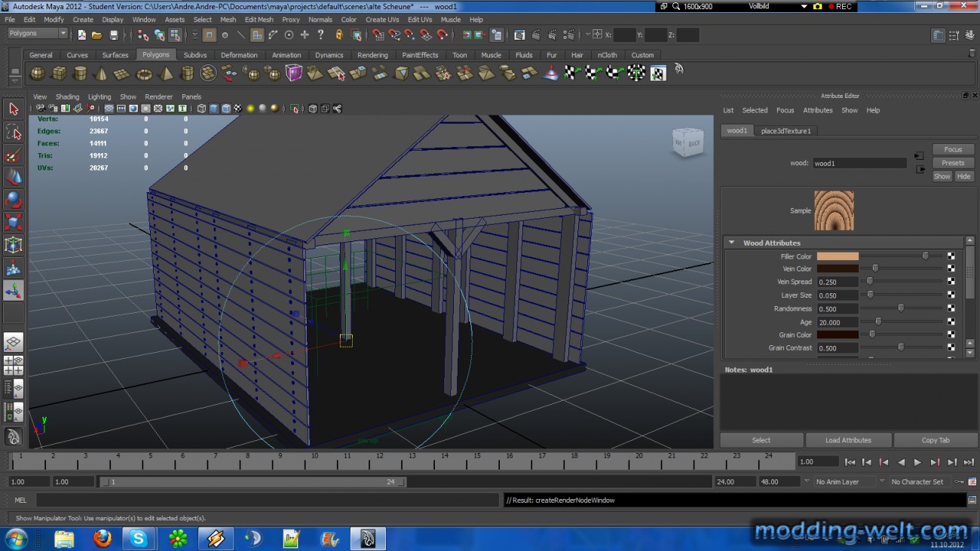Switch to the Animation shelf tab
980x551 pixels.
(286, 55)
